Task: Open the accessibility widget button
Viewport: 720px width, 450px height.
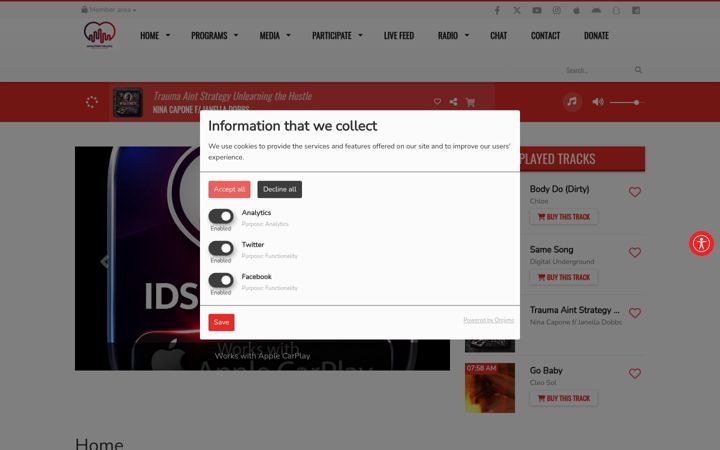Action: click(701, 243)
